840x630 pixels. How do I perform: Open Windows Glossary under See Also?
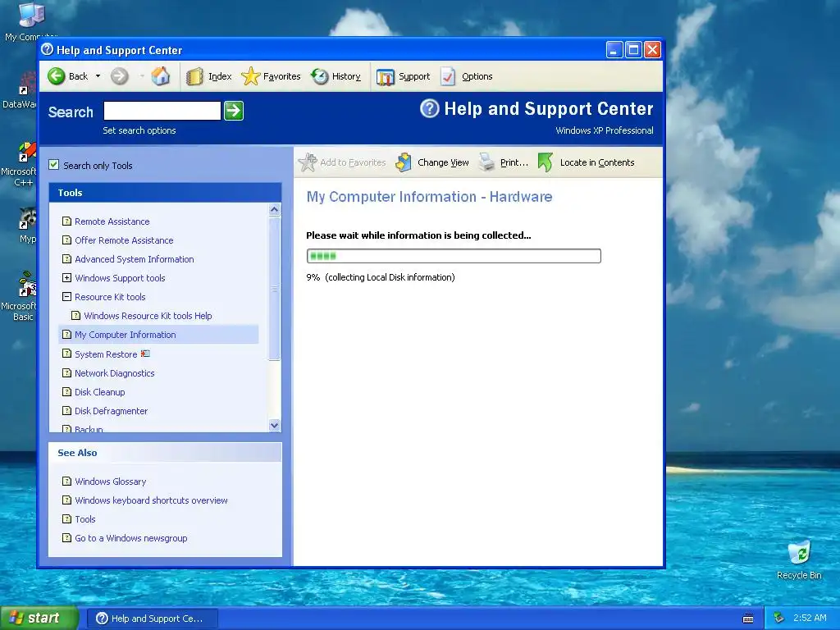[111, 482]
